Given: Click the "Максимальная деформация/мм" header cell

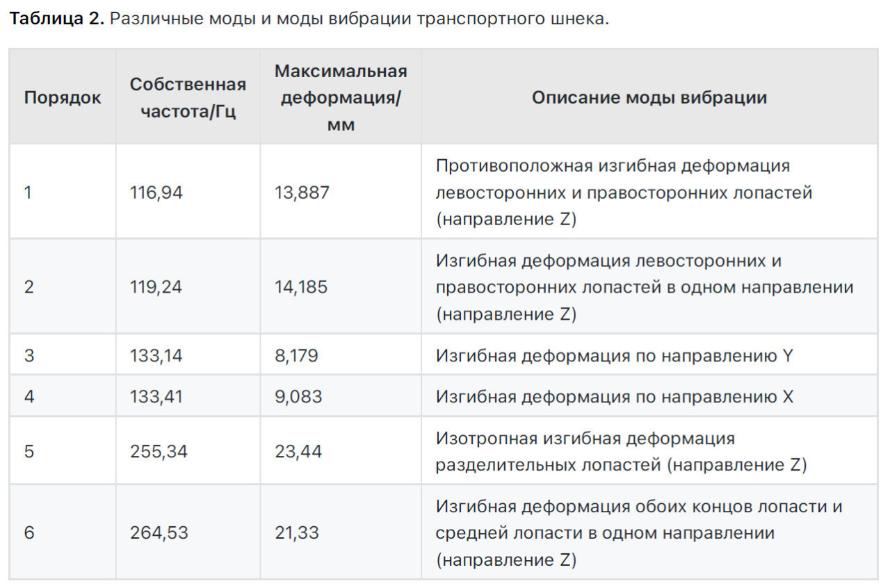Looking at the screenshot, I should click(341, 97).
